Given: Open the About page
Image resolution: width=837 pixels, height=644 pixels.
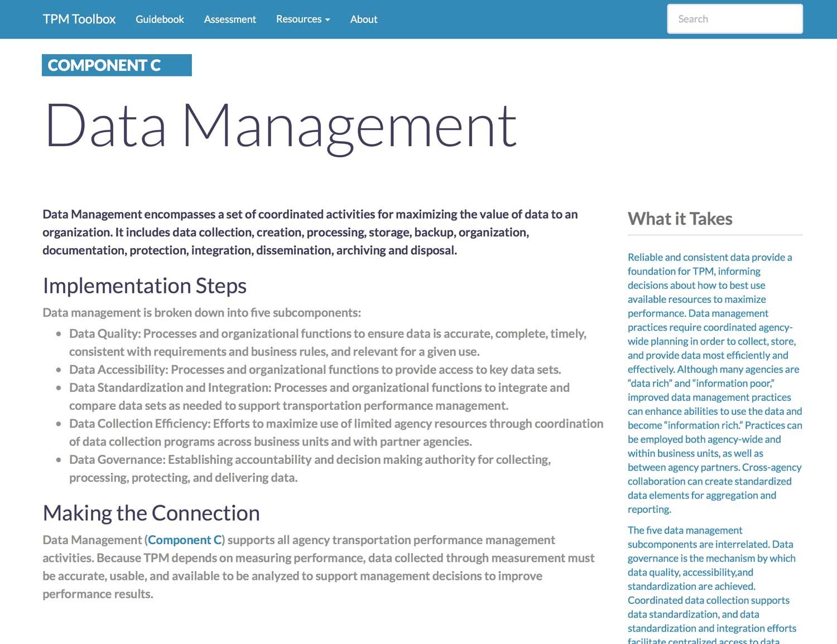Looking at the screenshot, I should pyautogui.click(x=364, y=19).
